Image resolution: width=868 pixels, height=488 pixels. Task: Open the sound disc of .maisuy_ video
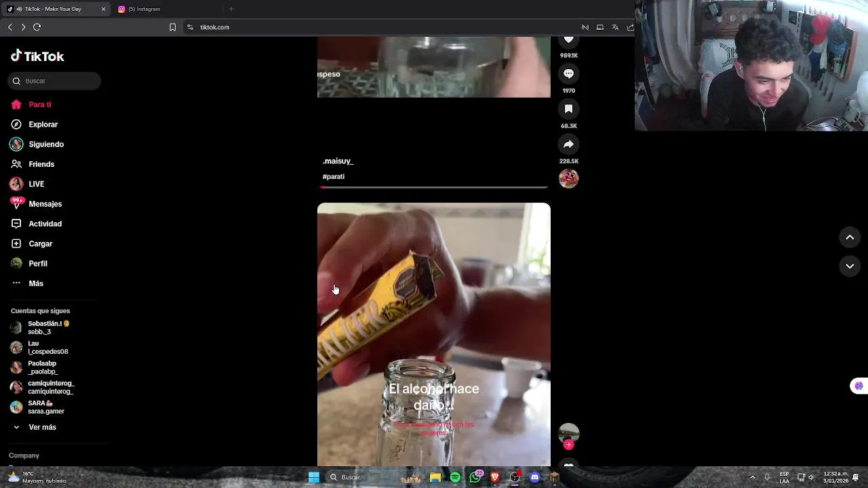point(568,179)
